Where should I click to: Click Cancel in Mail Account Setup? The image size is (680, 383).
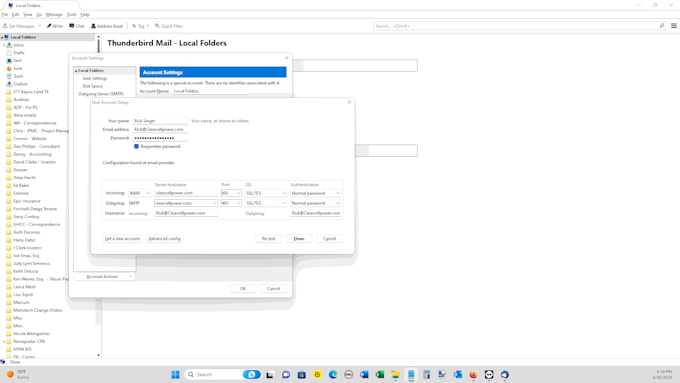click(329, 239)
